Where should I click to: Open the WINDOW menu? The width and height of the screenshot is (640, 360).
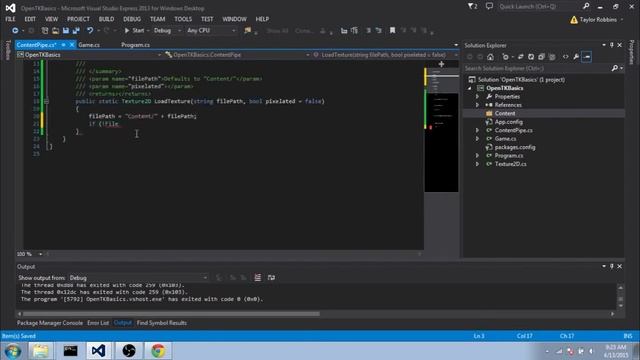tap(234, 19)
